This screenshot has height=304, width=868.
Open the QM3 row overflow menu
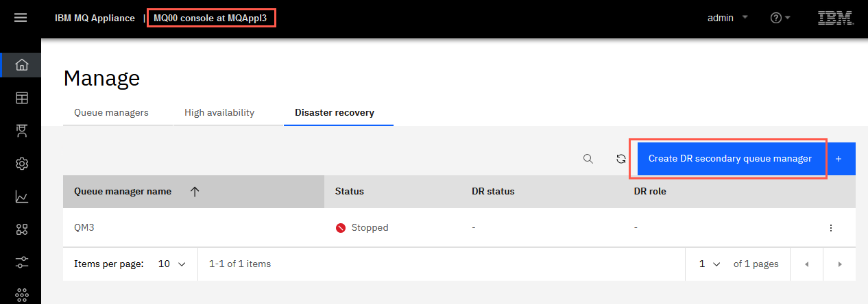pyautogui.click(x=831, y=227)
